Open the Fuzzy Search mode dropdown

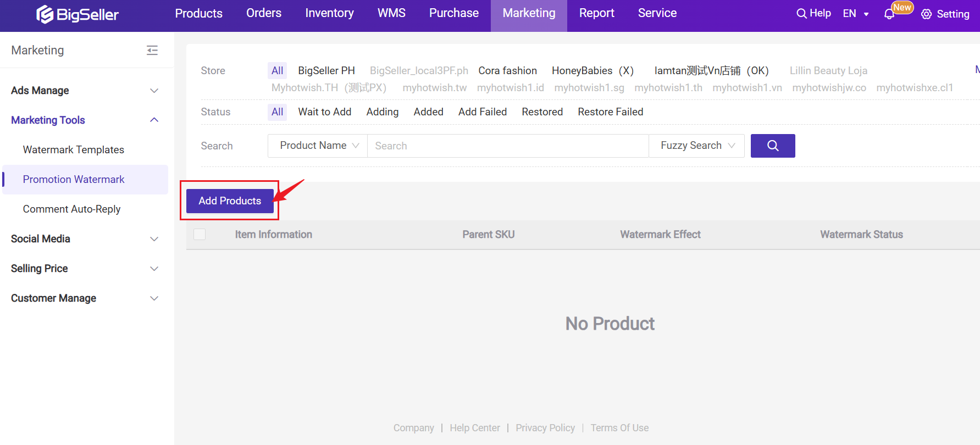pos(697,146)
